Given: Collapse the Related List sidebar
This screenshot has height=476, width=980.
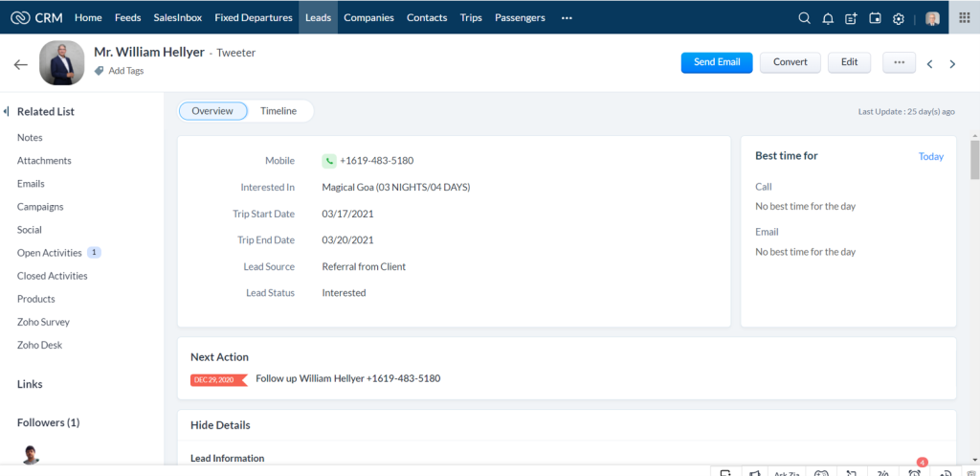Looking at the screenshot, I should pyautogui.click(x=7, y=112).
